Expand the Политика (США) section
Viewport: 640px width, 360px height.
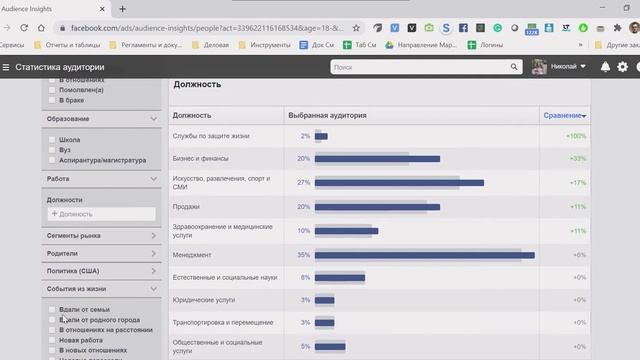pyautogui.click(x=153, y=271)
